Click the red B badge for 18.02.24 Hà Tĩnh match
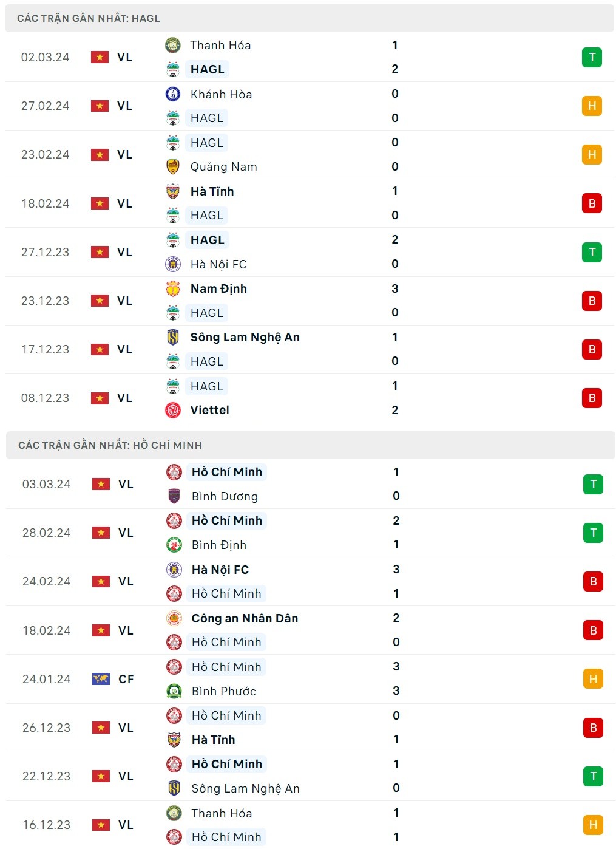This screenshot has width=616, height=849. click(x=592, y=203)
